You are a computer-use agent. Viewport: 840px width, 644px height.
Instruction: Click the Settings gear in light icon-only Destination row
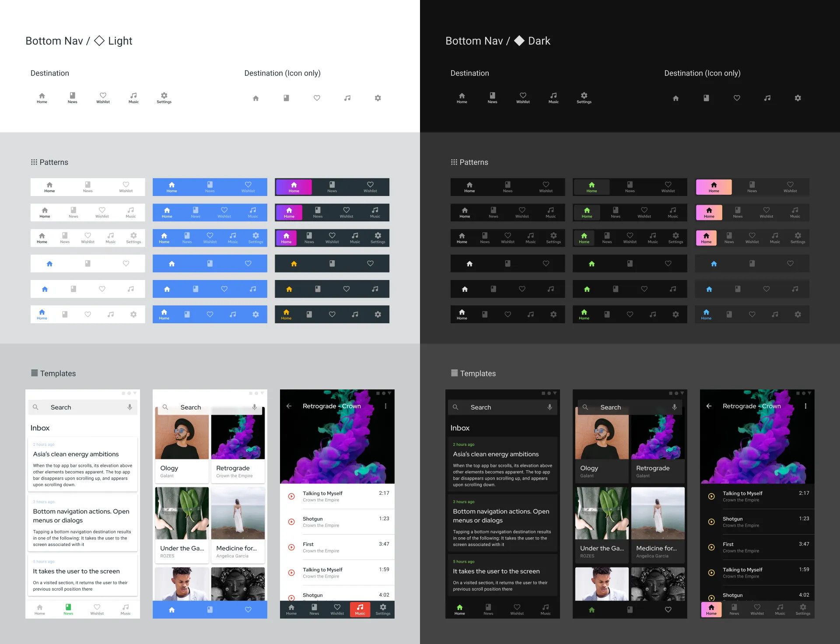pos(378,98)
